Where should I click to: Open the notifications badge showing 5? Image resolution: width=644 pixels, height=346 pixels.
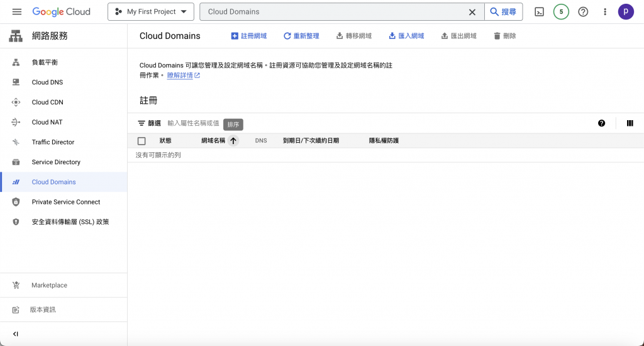click(561, 12)
